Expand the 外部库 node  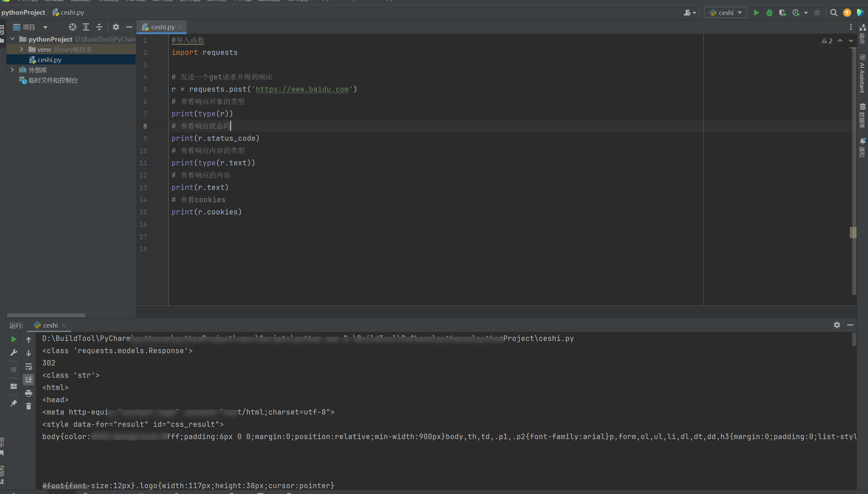point(13,70)
